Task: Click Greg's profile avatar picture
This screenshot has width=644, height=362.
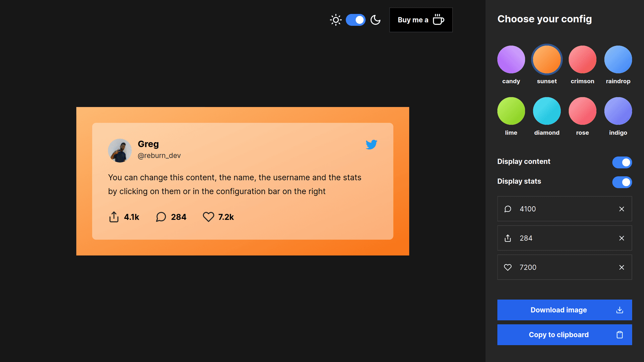Action: coord(120,150)
